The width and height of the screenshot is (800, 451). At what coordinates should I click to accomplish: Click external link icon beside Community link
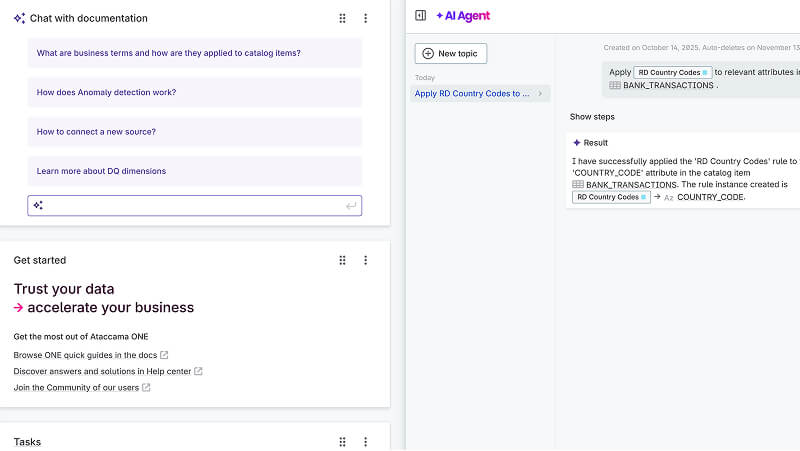click(x=146, y=388)
